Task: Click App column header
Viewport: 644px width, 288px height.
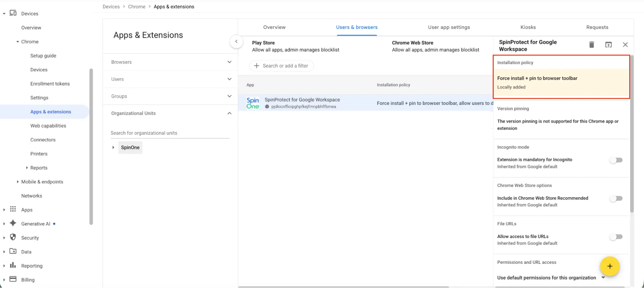Action: coord(250,85)
